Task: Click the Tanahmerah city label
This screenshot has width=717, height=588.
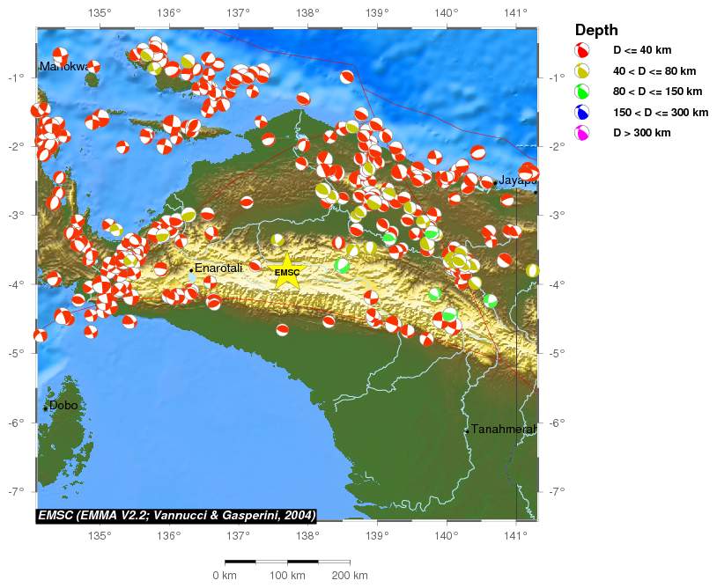Action: pyautogui.click(x=503, y=430)
